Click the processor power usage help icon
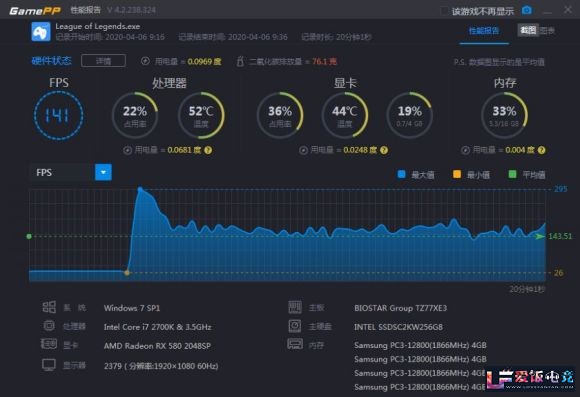Screen dimensions: 580x397 click(x=208, y=150)
